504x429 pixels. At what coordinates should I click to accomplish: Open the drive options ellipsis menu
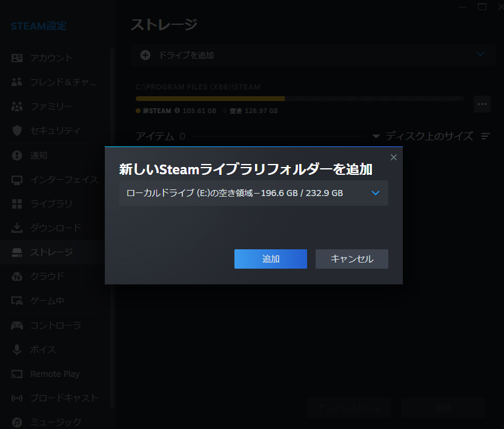(x=482, y=104)
